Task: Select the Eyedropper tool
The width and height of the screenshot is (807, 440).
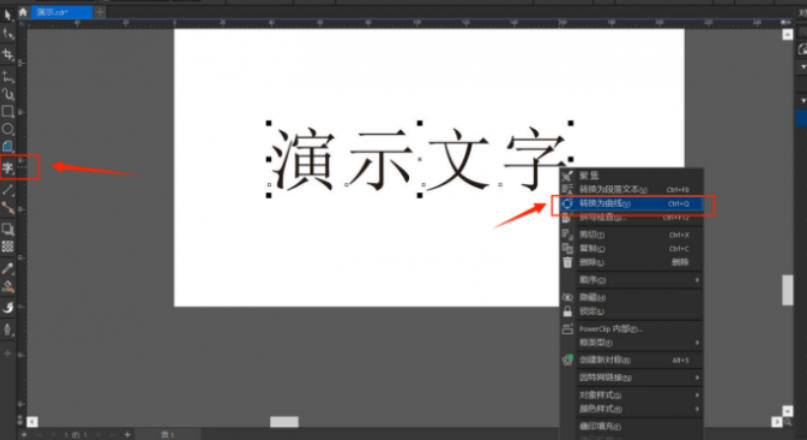Action: tap(8, 268)
